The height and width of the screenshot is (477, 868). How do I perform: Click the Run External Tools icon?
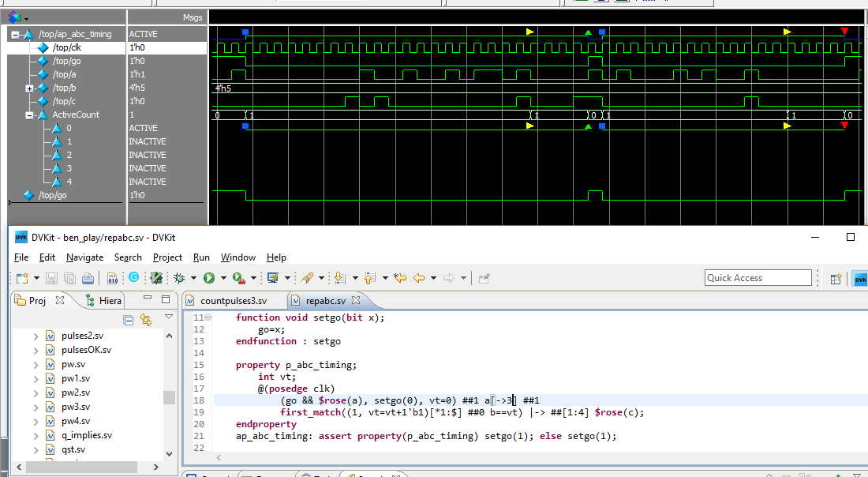click(x=239, y=278)
